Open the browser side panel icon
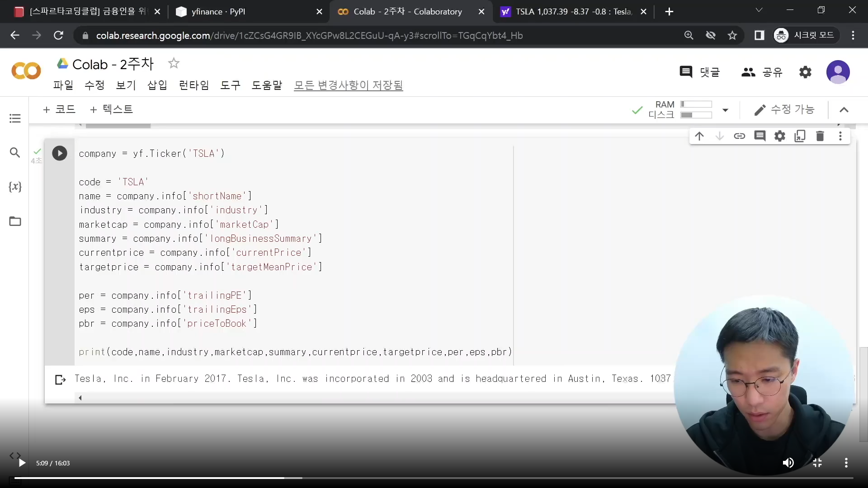This screenshot has height=488, width=868. point(759,35)
